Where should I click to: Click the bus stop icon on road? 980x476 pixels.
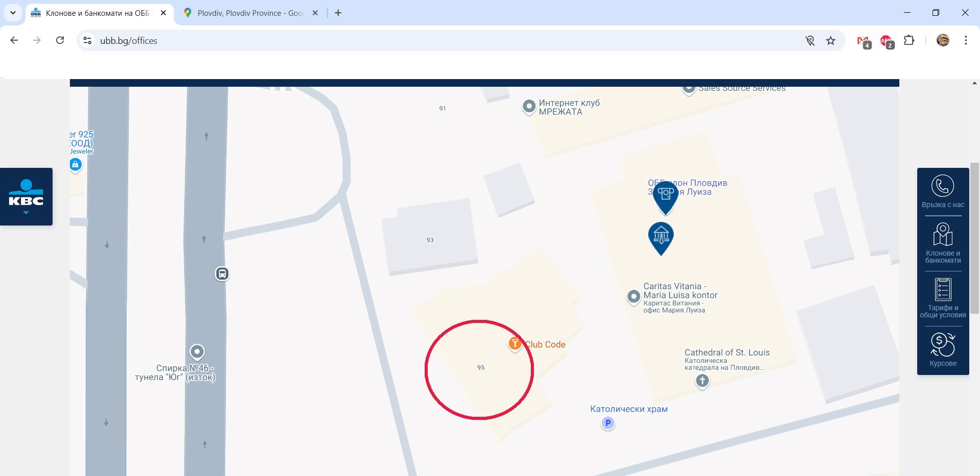[222, 274]
